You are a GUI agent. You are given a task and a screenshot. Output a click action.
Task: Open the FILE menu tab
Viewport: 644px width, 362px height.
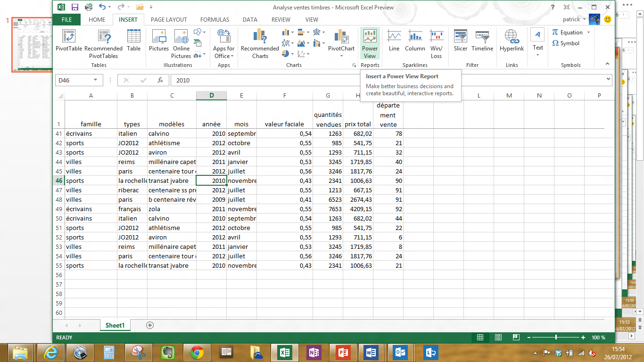(x=66, y=20)
